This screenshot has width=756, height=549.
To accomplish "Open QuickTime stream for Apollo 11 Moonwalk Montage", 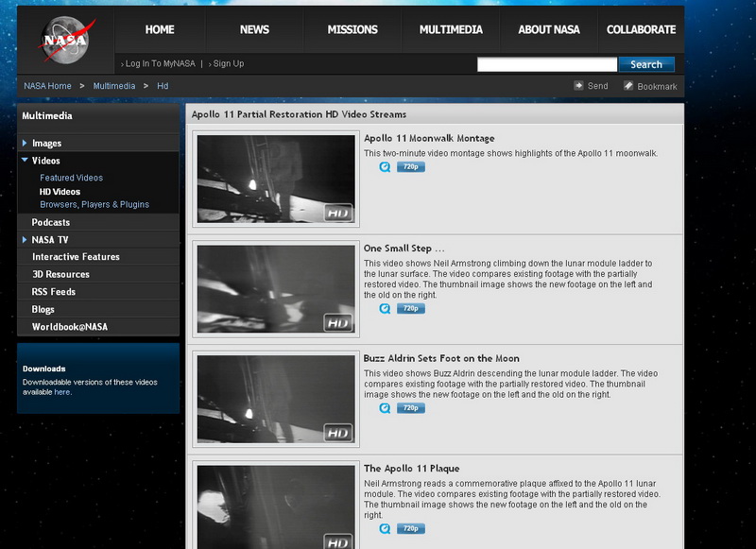I will click(x=385, y=166).
